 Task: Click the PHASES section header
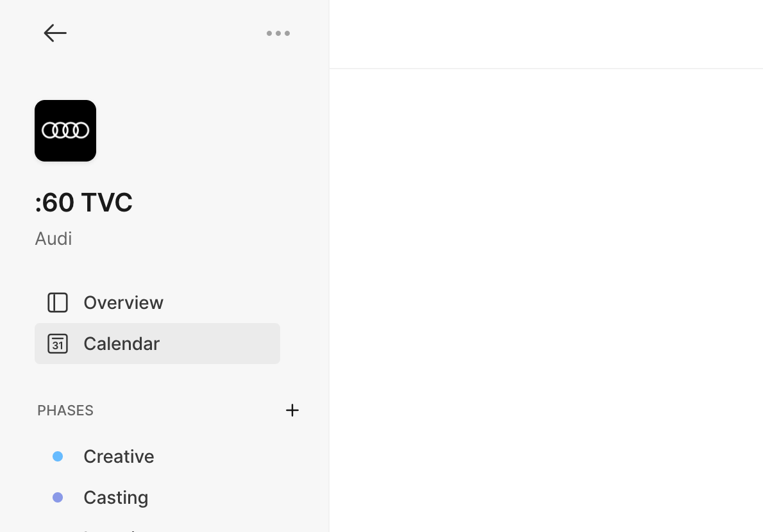[65, 410]
